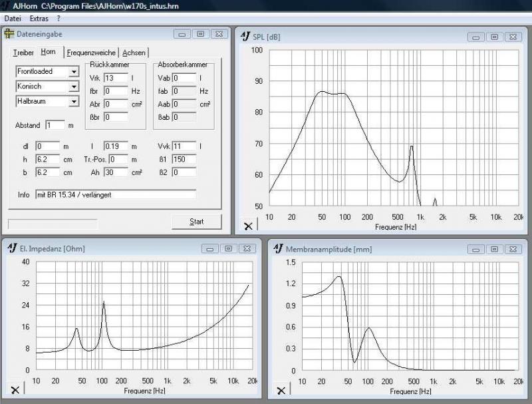Image resolution: width=532 pixels, height=404 pixels.
Task: Click the AJHorn application icon in title bar
Action: pyautogui.click(x=5, y=5)
